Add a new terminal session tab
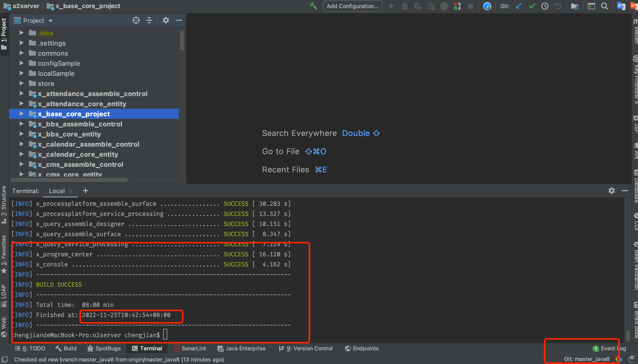 click(x=86, y=191)
